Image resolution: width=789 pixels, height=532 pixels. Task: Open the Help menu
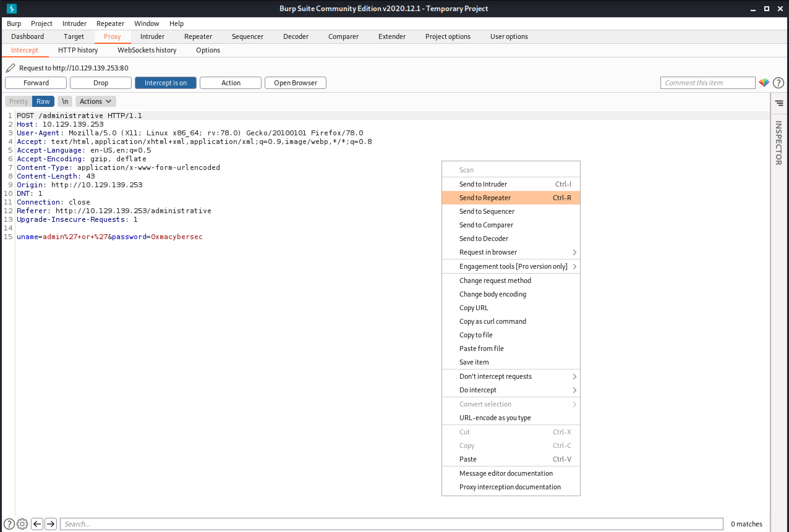point(177,23)
